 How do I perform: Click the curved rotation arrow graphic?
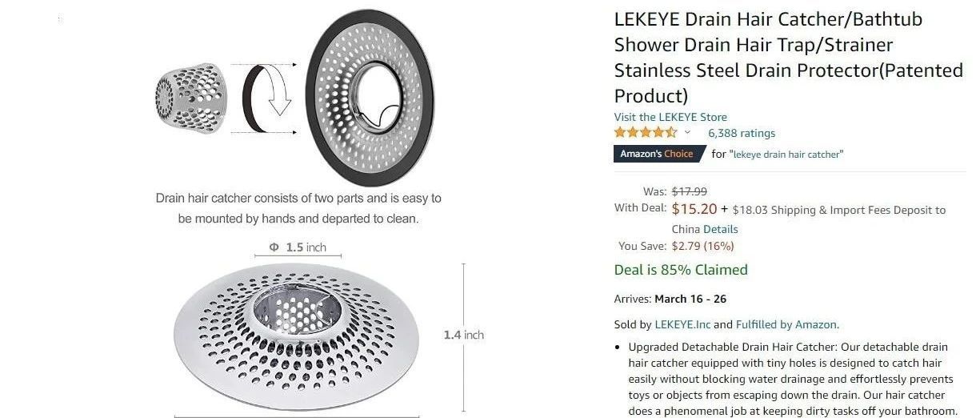pyautogui.click(x=281, y=94)
